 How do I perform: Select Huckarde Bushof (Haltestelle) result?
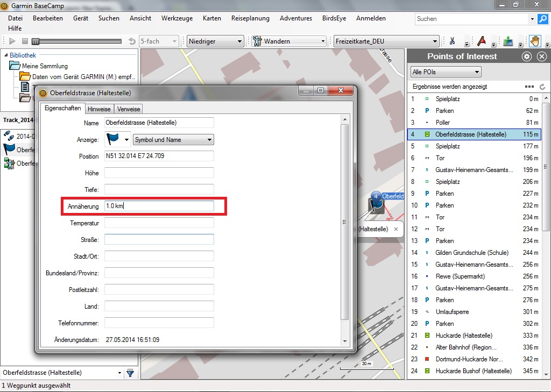pos(475,371)
